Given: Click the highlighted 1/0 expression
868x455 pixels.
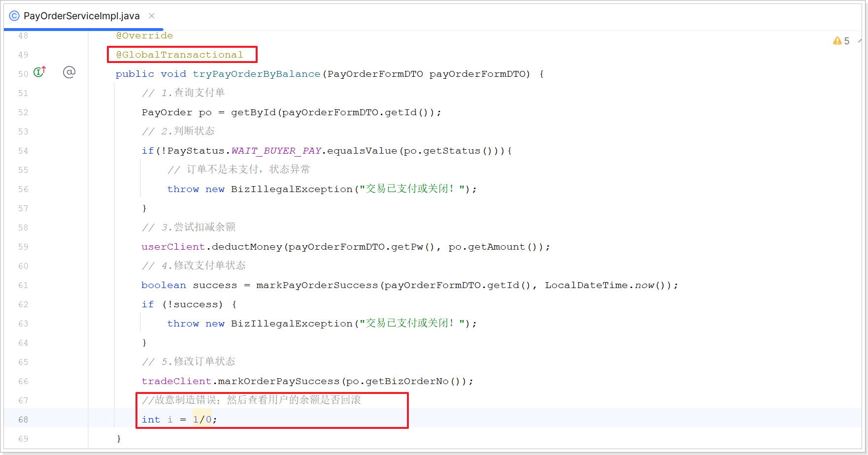Looking at the screenshot, I should tap(202, 420).
